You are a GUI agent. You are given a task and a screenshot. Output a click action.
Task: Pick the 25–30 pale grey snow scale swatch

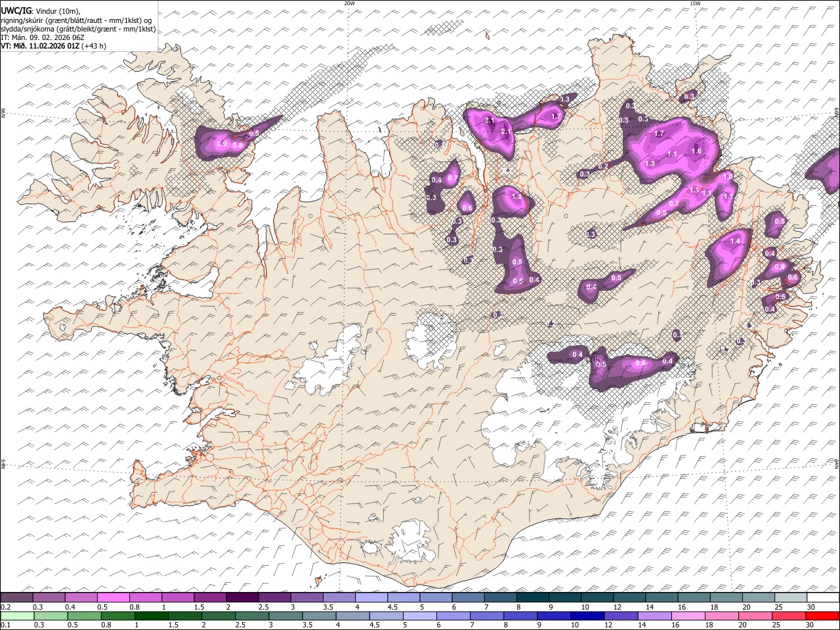791,597
